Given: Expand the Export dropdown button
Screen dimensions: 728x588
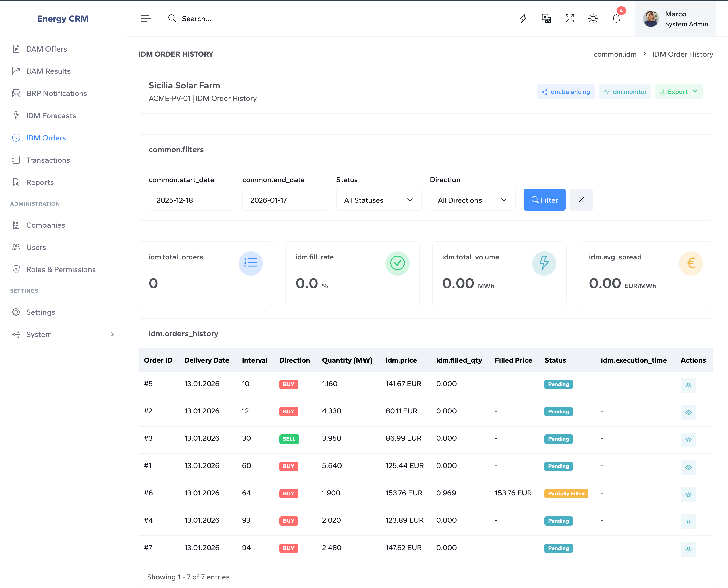Looking at the screenshot, I should coord(679,92).
